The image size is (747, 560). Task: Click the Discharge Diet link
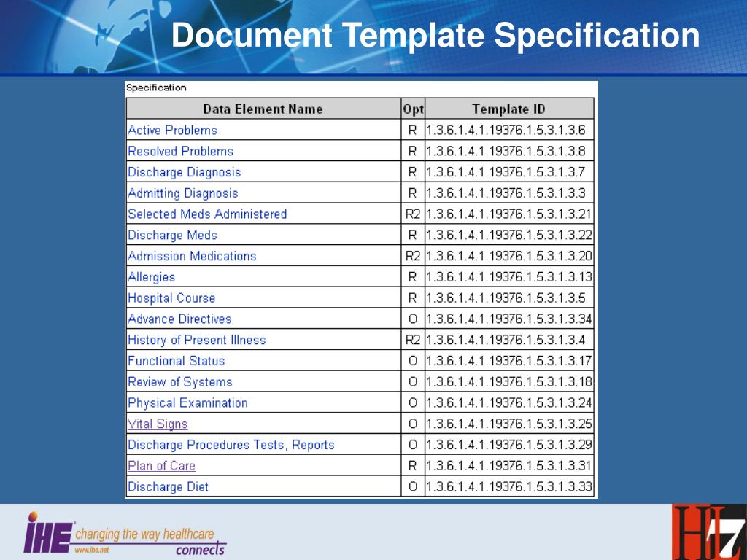click(168, 486)
